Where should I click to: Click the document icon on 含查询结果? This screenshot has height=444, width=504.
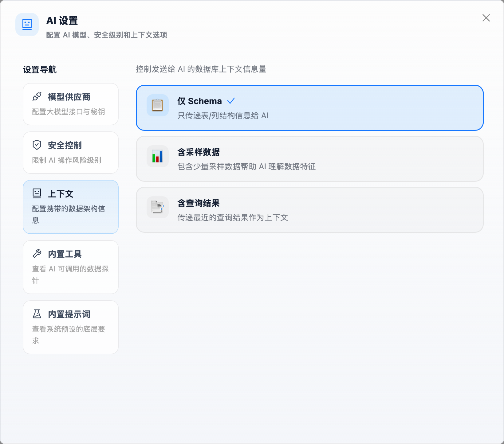coord(158,207)
